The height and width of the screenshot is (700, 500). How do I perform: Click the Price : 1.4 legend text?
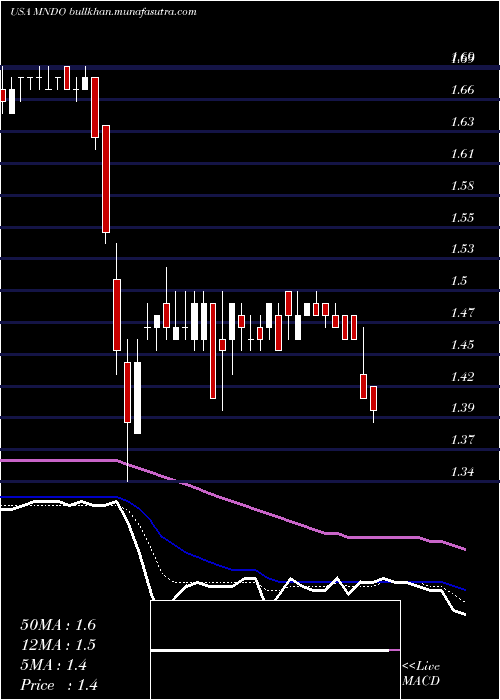[59, 685]
